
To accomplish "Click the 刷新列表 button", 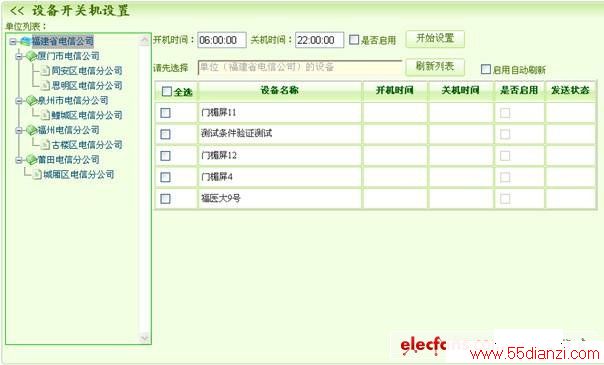I will click(435, 67).
